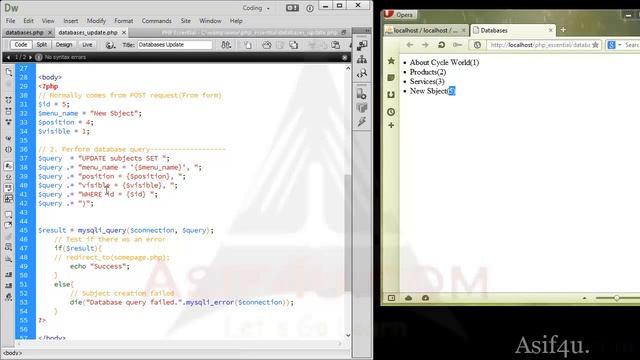Screen dimensions: 640x360
Task: Click the info circle icon in title bar
Action: click(310, 8)
